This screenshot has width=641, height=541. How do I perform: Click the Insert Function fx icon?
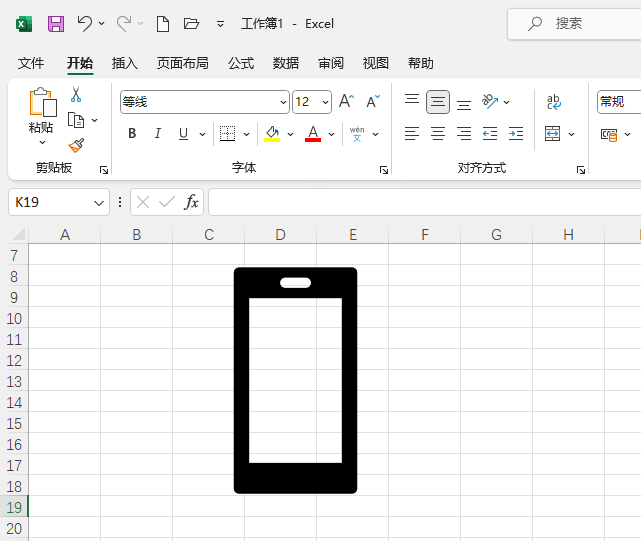tap(191, 202)
